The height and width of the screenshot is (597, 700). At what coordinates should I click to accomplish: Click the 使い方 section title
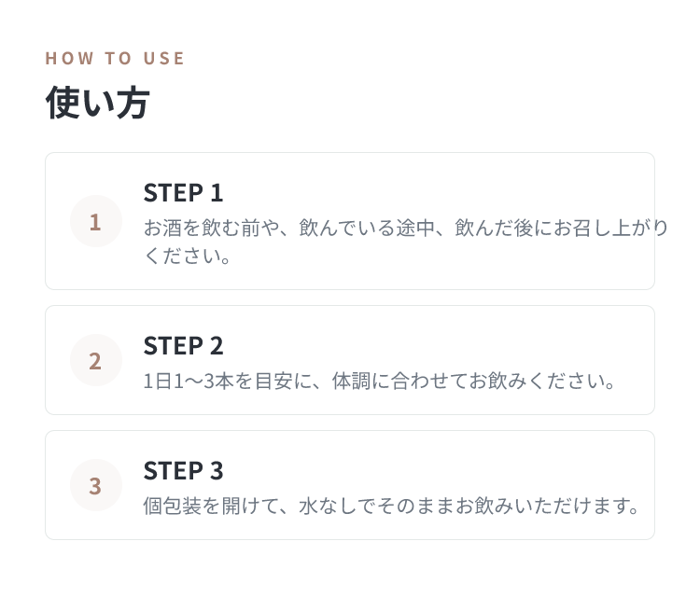pos(97,103)
